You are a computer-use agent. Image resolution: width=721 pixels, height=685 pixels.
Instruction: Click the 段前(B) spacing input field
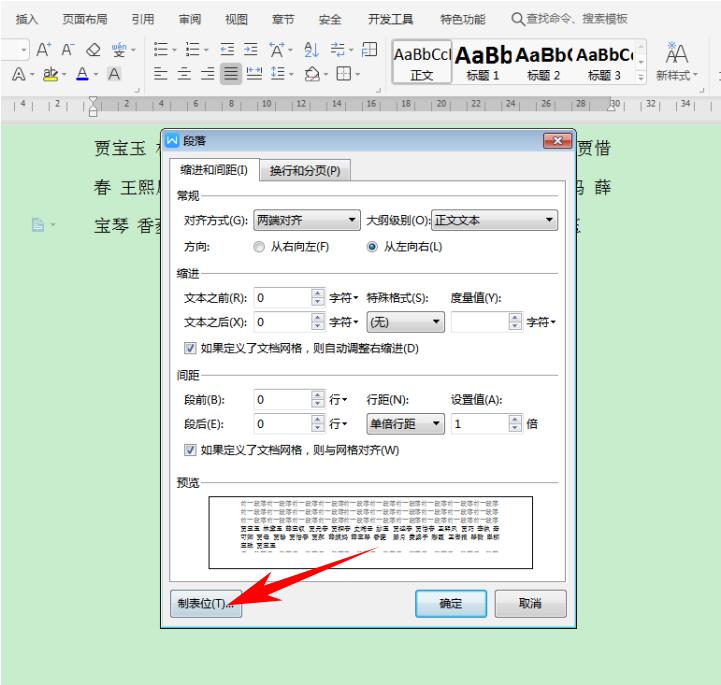pyautogui.click(x=283, y=400)
